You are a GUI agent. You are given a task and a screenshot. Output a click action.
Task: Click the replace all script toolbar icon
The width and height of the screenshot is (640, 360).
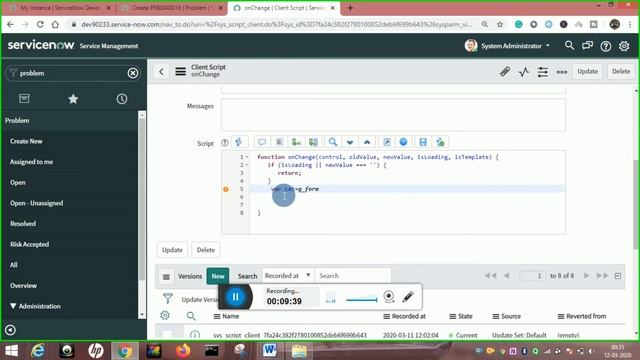[x=313, y=142]
